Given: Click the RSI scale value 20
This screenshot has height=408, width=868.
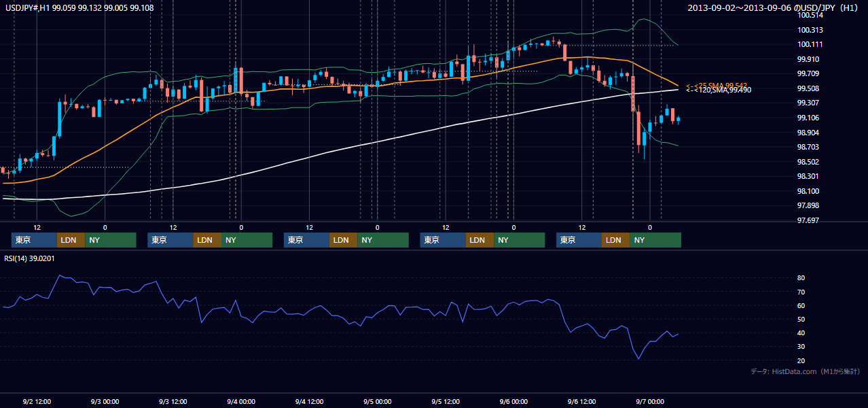Looking at the screenshot, I should (801, 360).
